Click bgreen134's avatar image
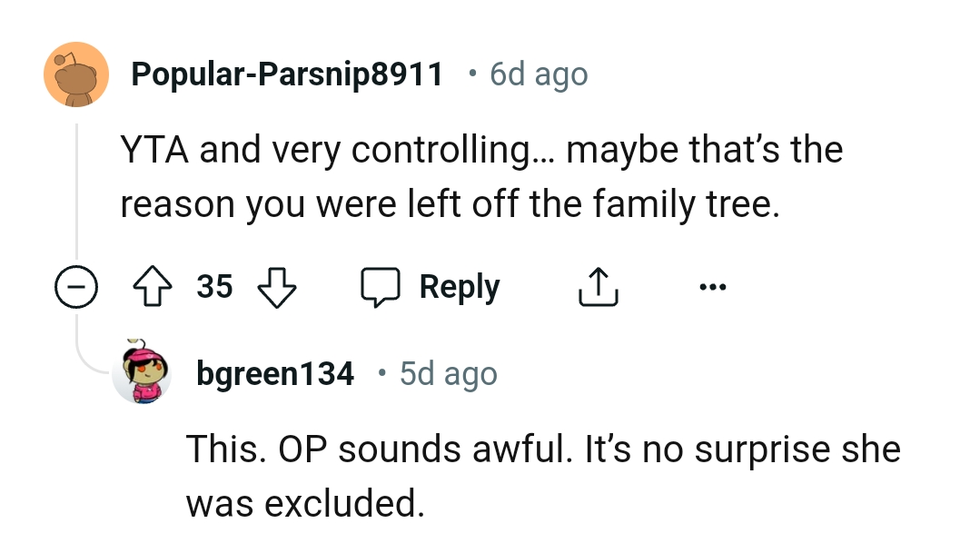This screenshot has height=553, width=980. point(143,373)
